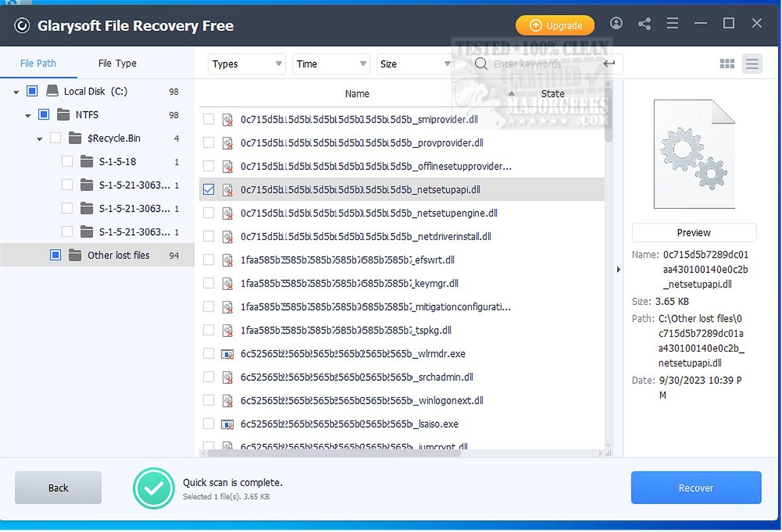Collapse the NTFS tree node
This screenshot has height=532, width=782.
tap(28, 115)
